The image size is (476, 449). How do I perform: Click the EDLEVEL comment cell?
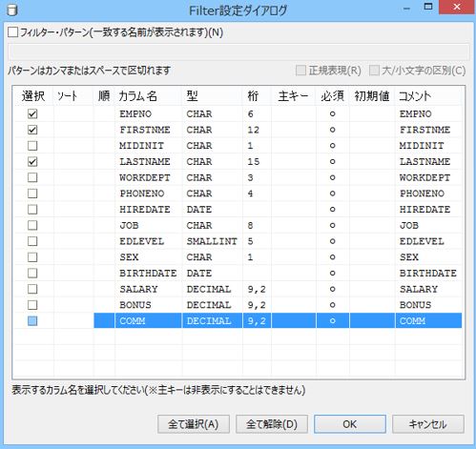coord(428,241)
